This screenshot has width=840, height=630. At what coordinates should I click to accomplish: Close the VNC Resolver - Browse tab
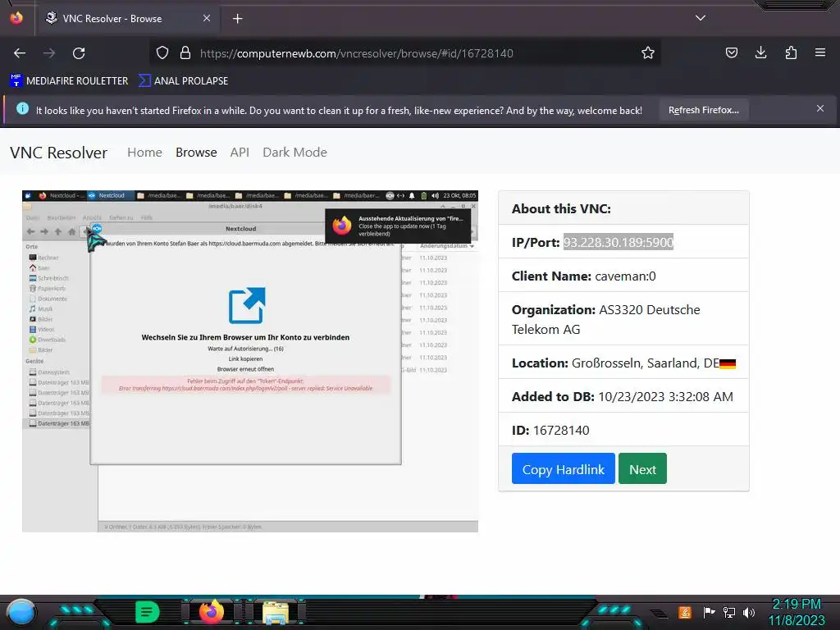point(207,18)
